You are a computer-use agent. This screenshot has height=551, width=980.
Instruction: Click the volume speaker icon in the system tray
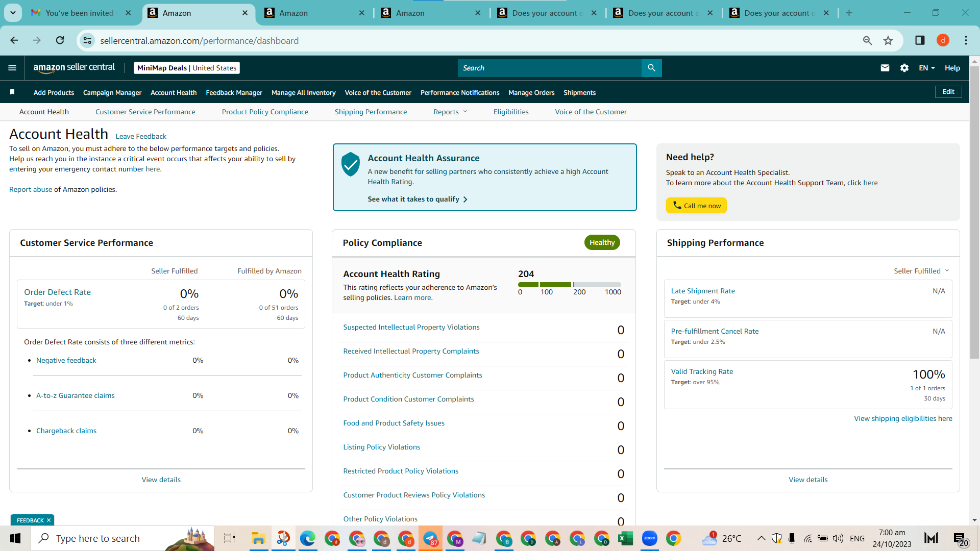tap(838, 538)
